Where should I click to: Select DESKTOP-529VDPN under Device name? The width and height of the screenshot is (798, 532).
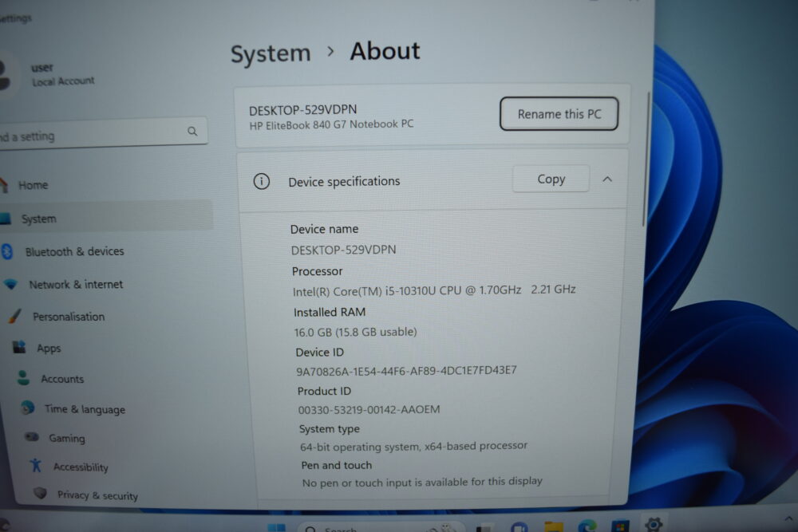[343, 250]
